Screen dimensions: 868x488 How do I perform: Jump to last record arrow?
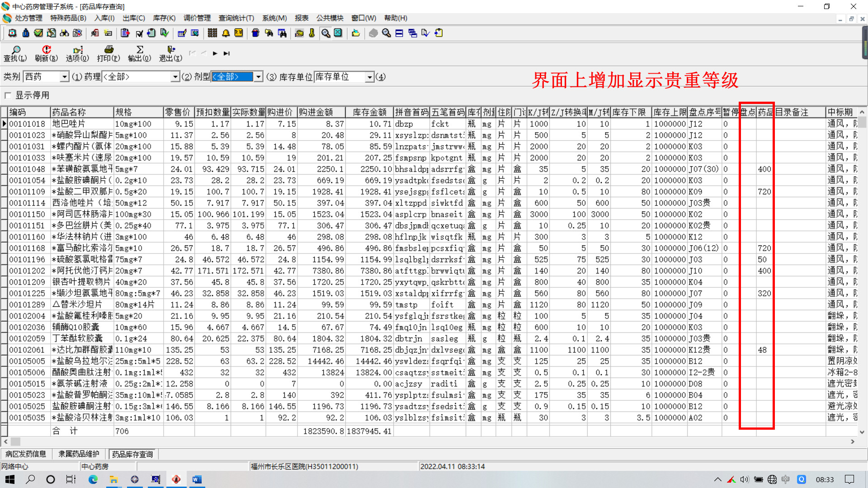(227, 53)
